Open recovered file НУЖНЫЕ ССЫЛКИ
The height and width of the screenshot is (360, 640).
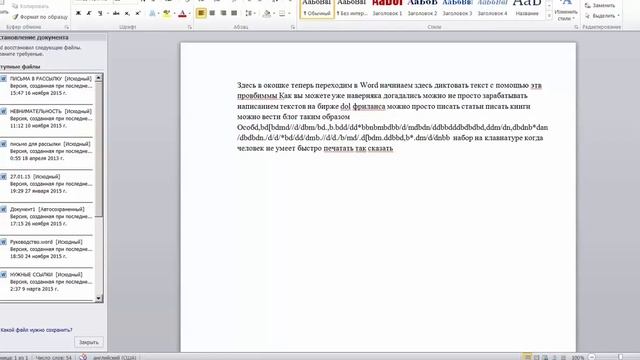(x=47, y=282)
